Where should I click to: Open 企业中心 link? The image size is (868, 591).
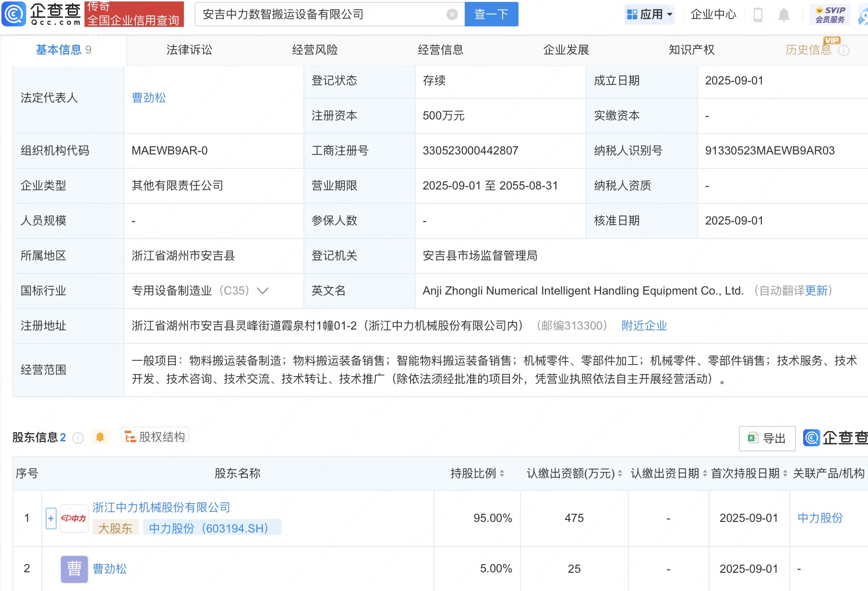(x=713, y=14)
